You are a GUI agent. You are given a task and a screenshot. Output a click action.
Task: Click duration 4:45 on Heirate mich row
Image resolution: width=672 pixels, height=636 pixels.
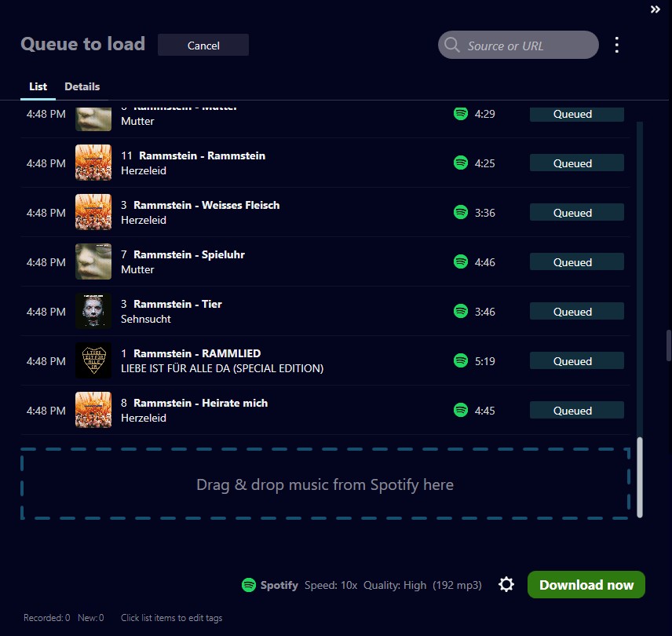point(484,411)
